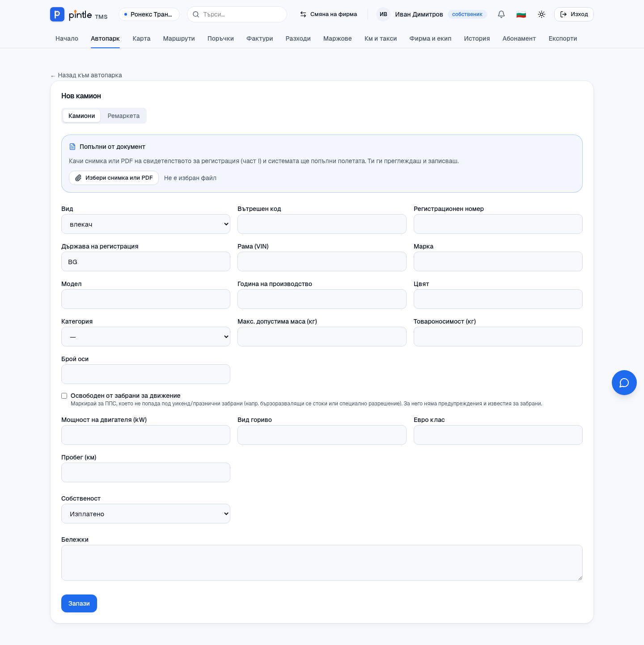This screenshot has width=644, height=645.
Task: Follow the Назад към автопарка link
Action: (86, 75)
